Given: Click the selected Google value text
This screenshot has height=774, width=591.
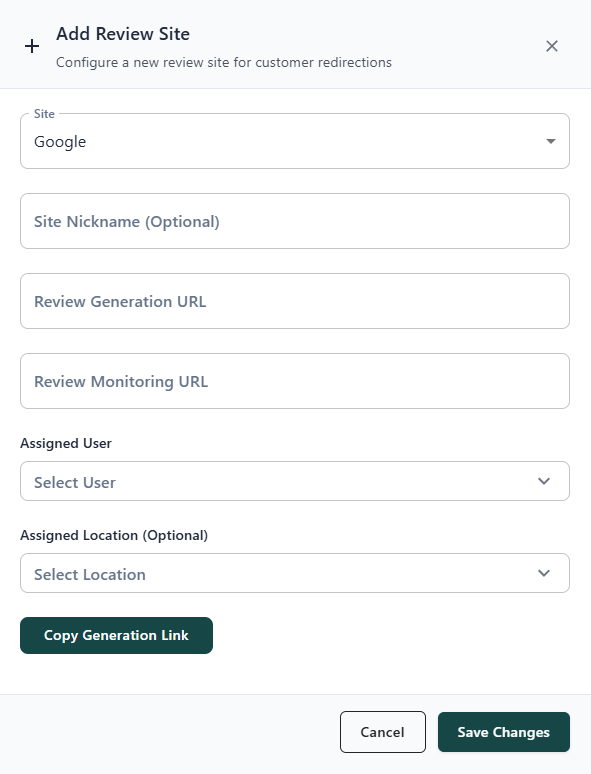Looking at the screenshot, I should 60,142.
